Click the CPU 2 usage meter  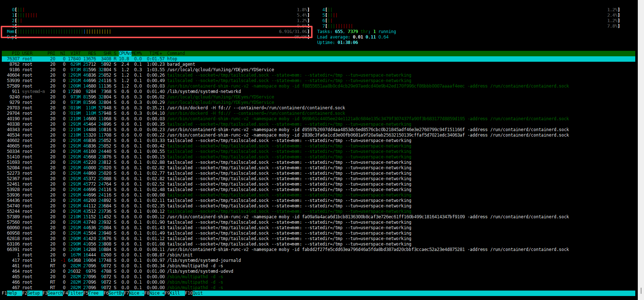click(161, 21)
